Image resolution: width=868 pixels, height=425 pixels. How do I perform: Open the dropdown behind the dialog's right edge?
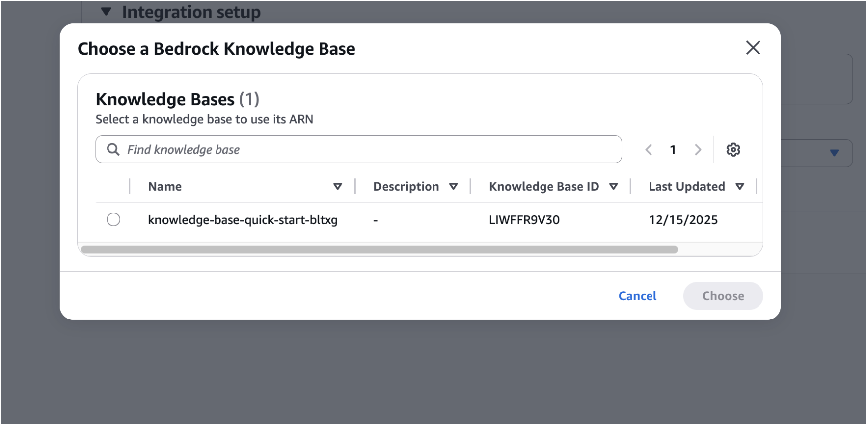(x=834, y=153)
